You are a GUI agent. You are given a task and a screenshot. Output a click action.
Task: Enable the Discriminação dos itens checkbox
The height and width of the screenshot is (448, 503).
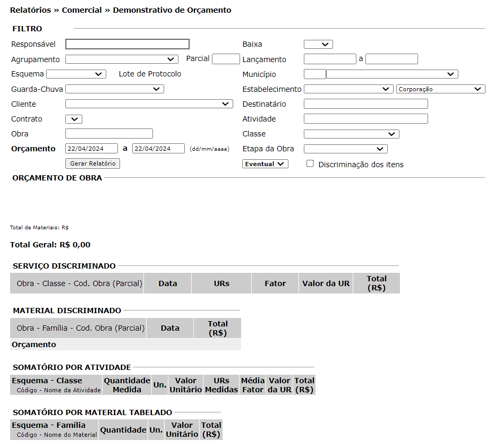point(310,164)
